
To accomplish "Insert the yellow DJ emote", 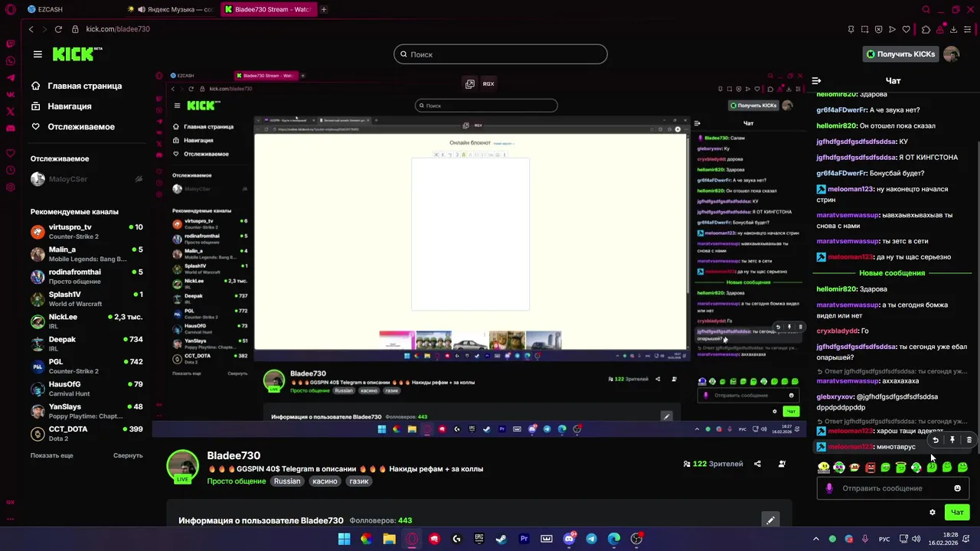I will pyautogui.click(x=824, y=467).
